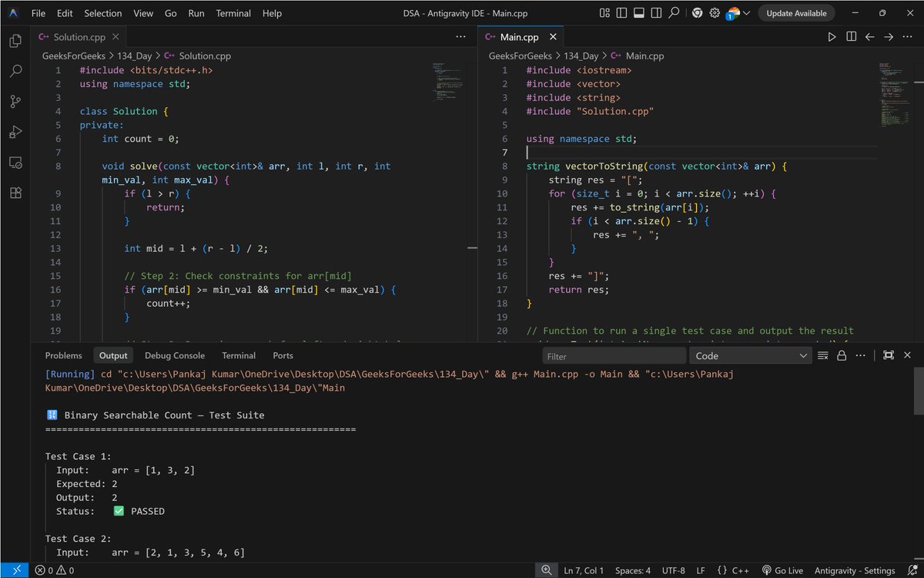Screen dimensions: 924x578
Task: Clear the output with the clear icon
Action: tap(822, 355)
